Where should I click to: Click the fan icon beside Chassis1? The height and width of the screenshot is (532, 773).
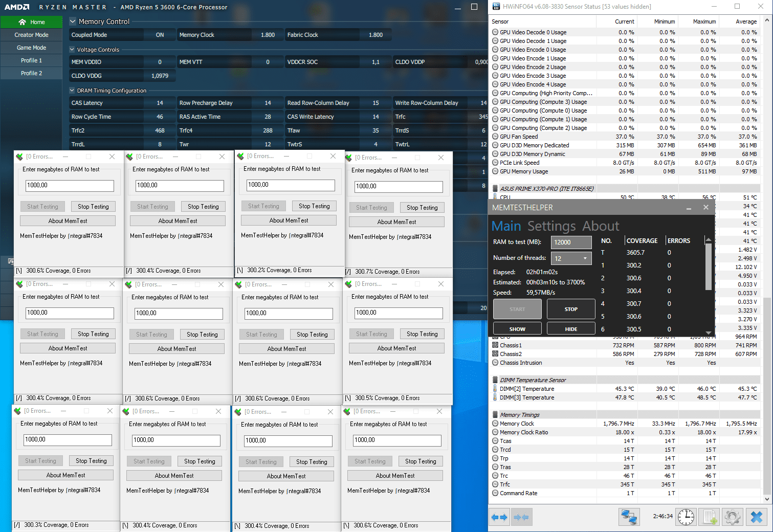[495, 345]
